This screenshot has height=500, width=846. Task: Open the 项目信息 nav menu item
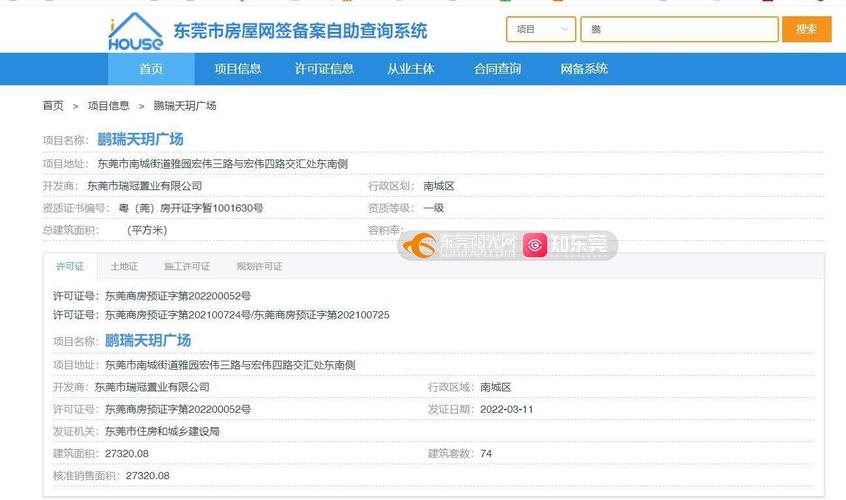point(238,69)
